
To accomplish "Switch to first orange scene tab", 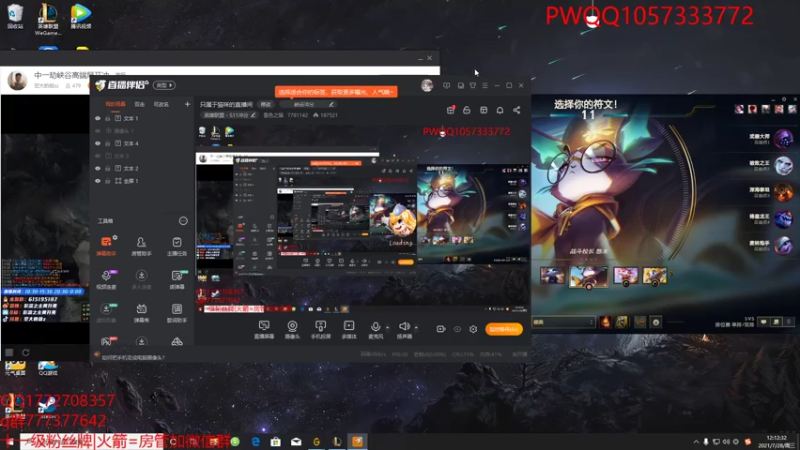I will click(x=115, y=104).
